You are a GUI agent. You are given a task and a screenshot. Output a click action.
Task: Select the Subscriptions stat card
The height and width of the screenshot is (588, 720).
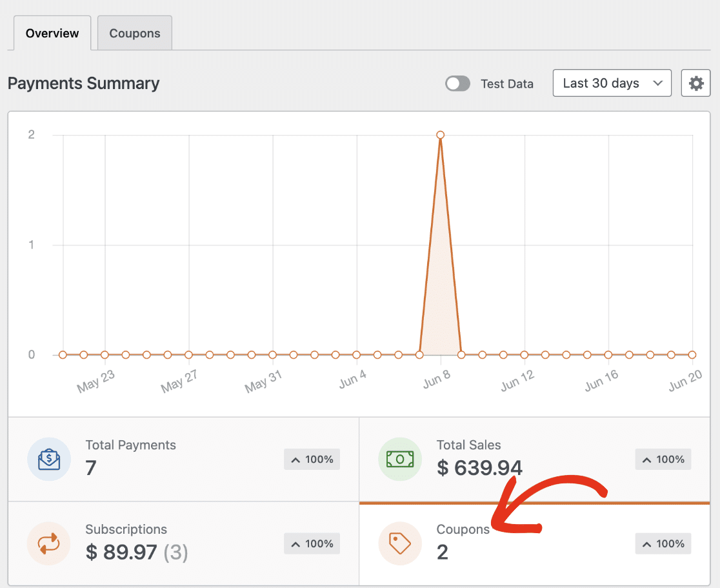184,543
